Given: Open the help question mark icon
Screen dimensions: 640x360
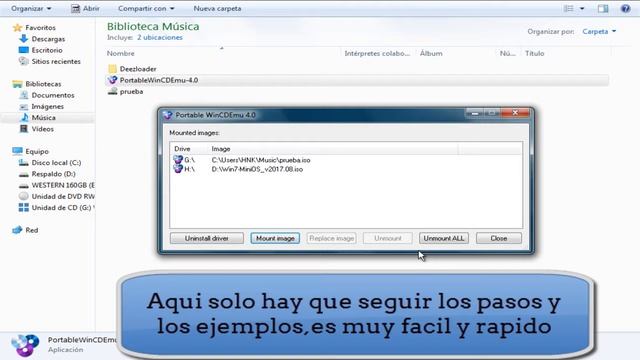Looking at the screenshot, I should [625, 8].
